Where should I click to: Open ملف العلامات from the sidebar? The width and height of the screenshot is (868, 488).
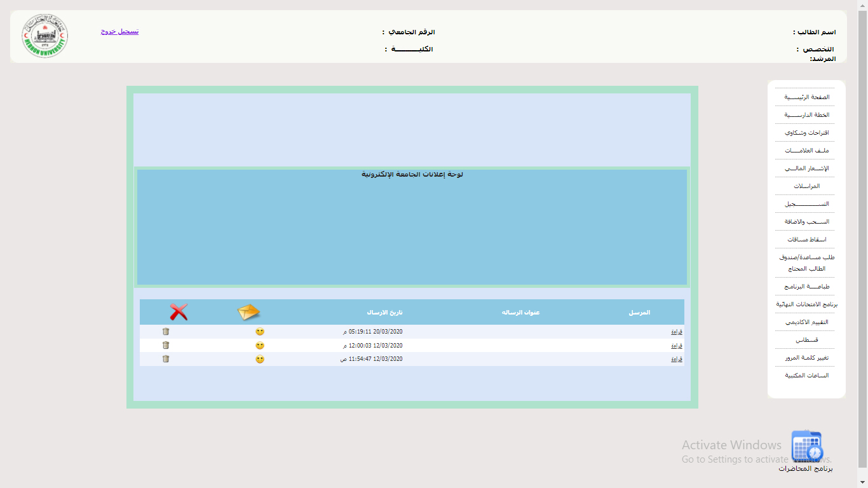pos(805,150)
